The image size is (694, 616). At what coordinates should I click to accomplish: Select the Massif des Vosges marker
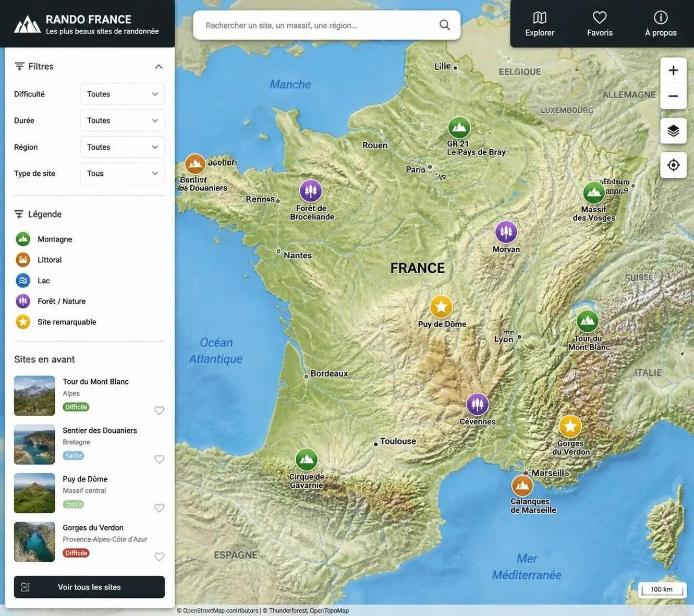(x=594, y=193)
